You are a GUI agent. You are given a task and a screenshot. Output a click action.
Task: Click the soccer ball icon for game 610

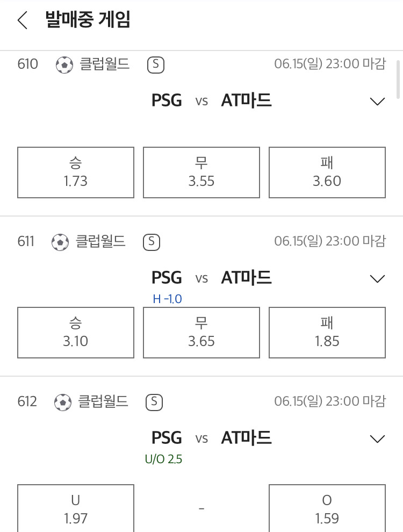[64, 65]
